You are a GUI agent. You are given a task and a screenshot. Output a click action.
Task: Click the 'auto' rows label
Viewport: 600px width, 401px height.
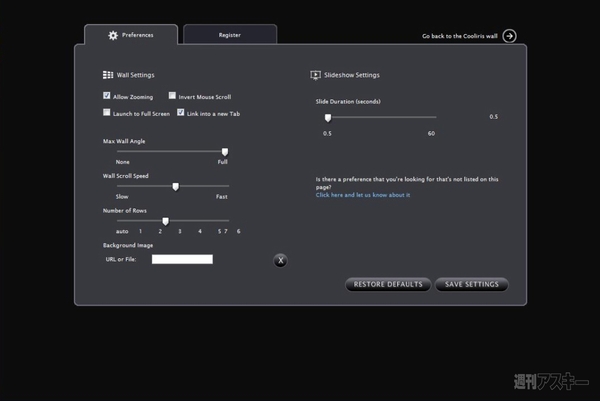(122, 231)
